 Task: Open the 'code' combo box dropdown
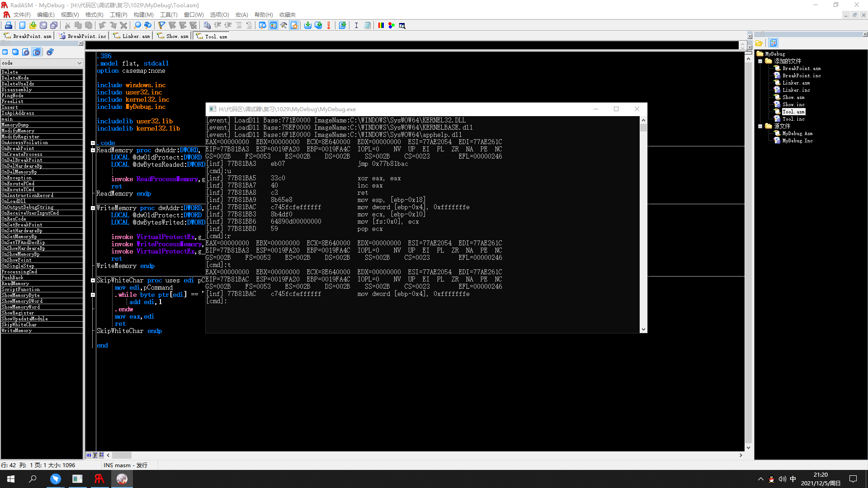pyautogui.click(x=80, y=63)
